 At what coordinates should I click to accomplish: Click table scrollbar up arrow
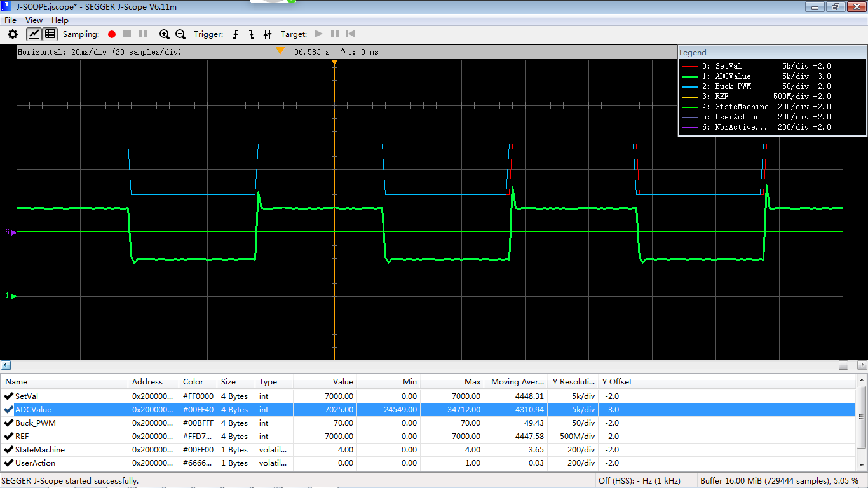click(x=862, y=380)
